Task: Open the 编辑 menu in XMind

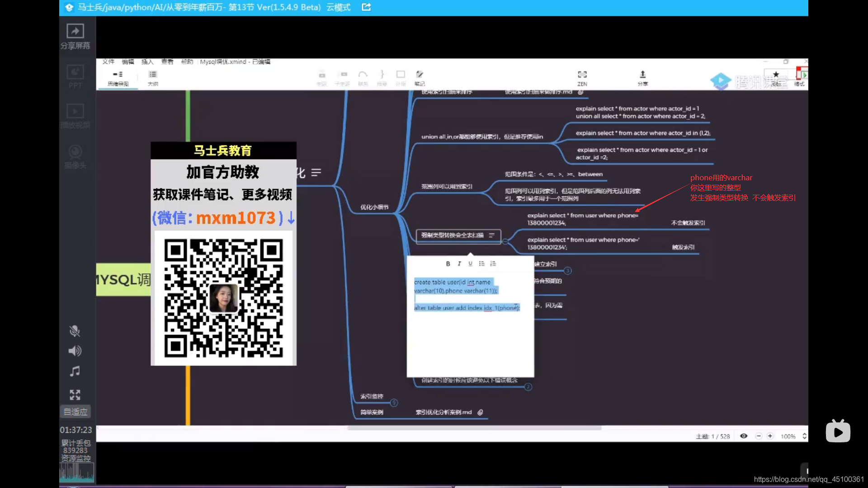Action: click(128, 62)
